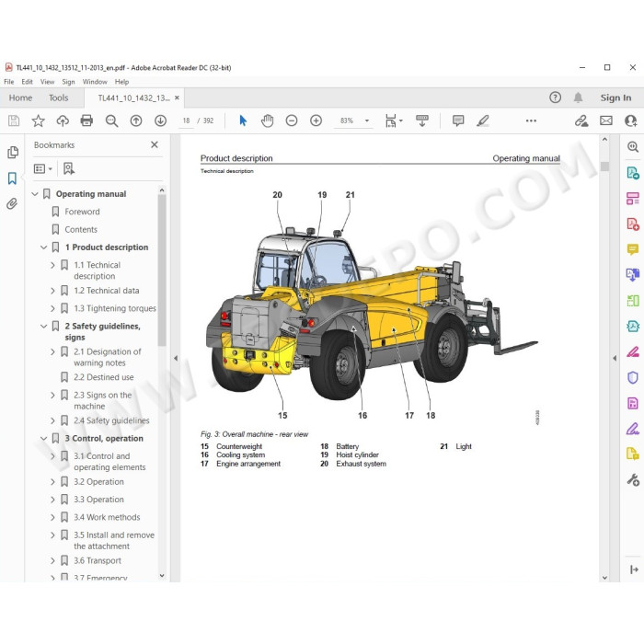The image size is (644, 644).
Task: Print the document using printer icon
Action: (86, 121)
